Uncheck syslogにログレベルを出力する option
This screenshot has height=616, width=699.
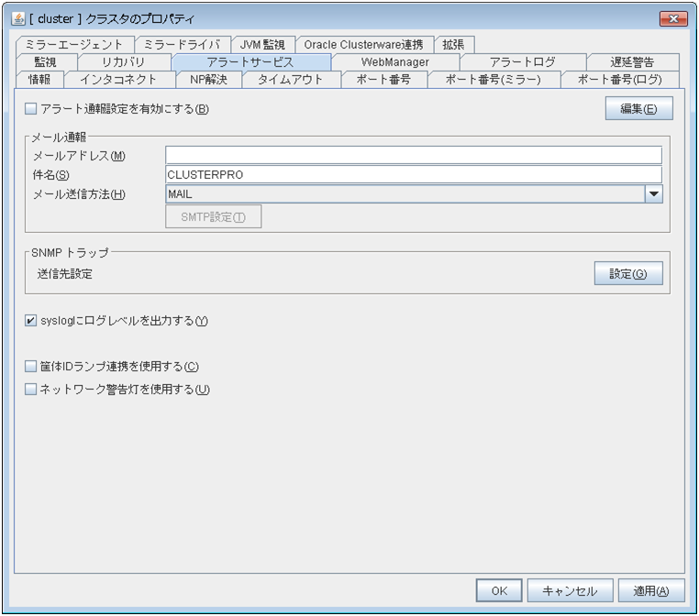(x=31, y=321)
